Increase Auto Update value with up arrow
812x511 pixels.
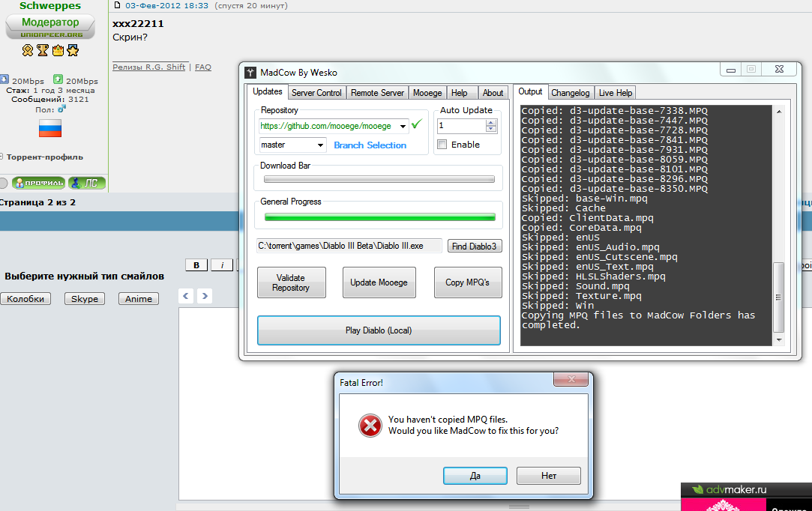coord(491,122)
